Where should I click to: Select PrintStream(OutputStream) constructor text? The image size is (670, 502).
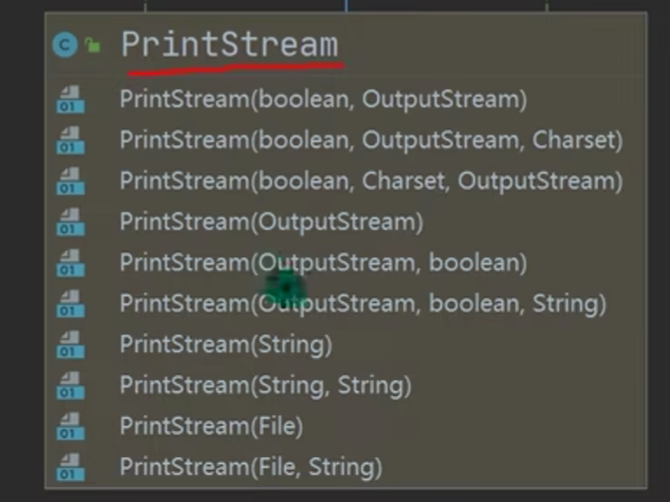271,222
